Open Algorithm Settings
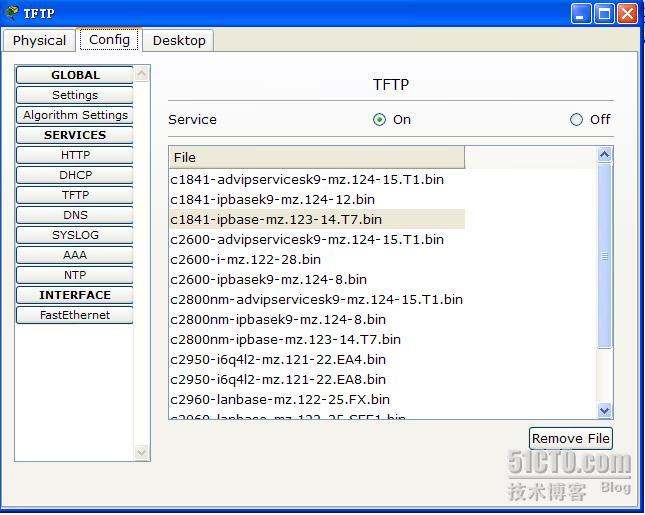 pos(75,115)
